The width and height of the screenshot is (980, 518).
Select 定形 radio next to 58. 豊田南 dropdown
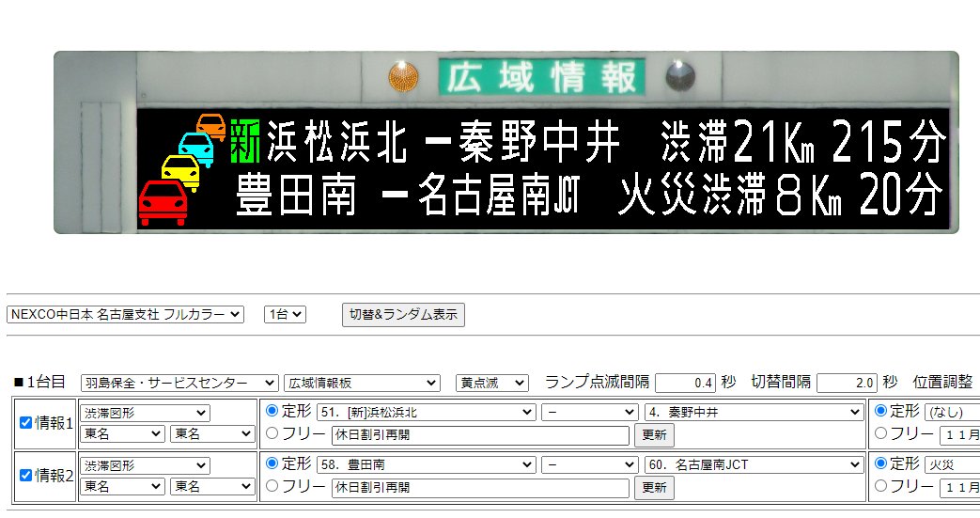click(x=272, y=463)
